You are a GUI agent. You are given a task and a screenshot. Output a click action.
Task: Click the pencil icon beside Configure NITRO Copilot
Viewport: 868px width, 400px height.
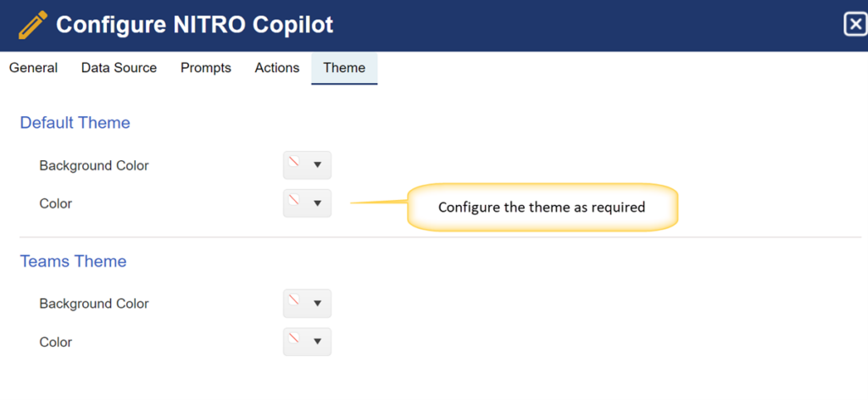point(33,25)
